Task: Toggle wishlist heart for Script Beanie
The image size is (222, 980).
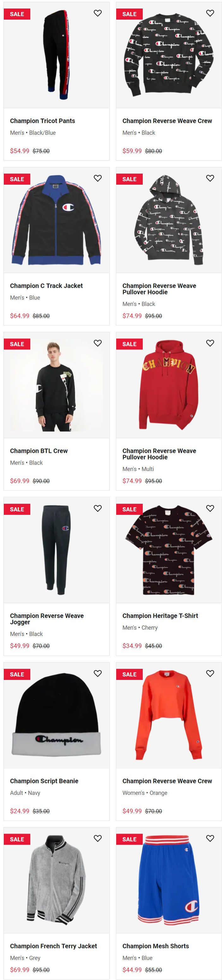Action: 98,673
